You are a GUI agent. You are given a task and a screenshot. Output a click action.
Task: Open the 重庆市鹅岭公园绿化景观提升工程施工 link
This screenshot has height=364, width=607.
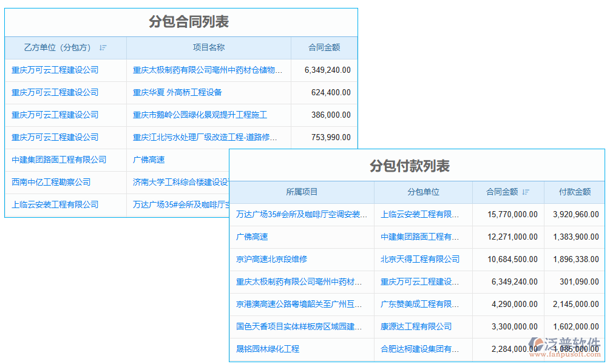tap(200, 115)
